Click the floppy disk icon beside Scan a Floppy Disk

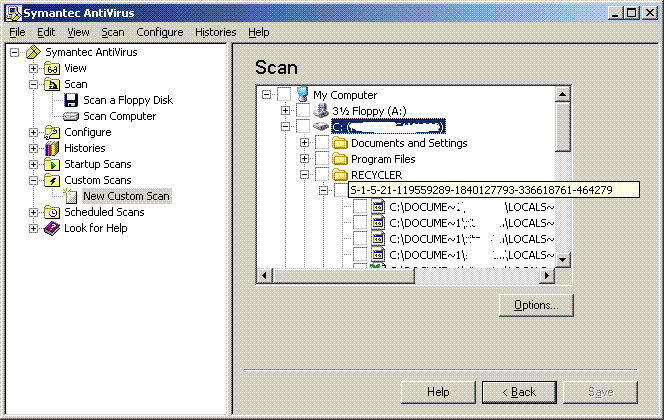click(x=71, y=100)
